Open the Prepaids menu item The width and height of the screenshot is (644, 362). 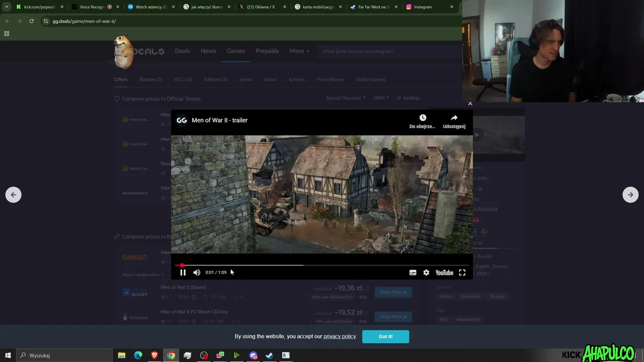pyautogui.click(x=267, y=51)
